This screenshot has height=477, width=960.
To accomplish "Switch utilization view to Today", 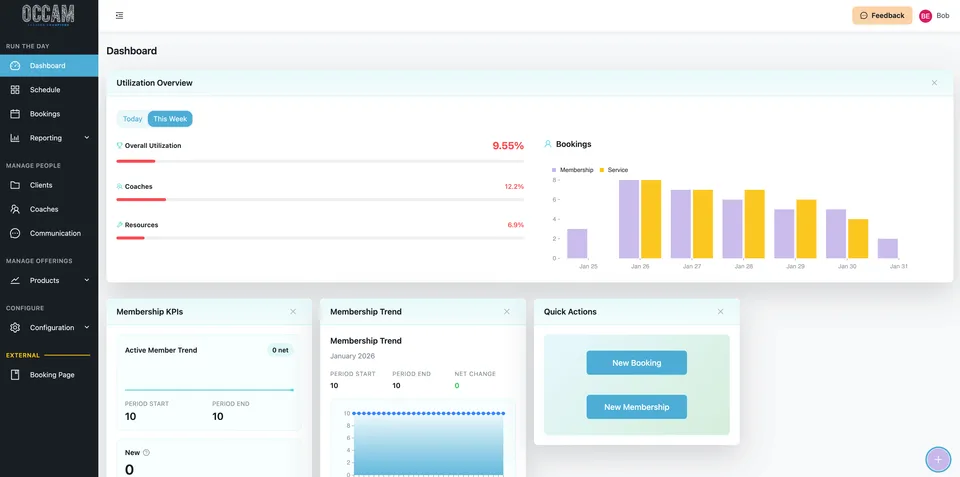I will (x=132, y=119).
